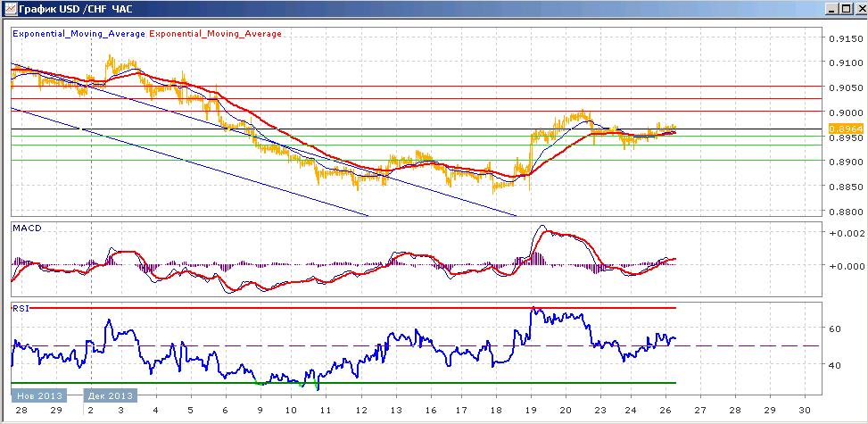Image resolution: width=868 pixels, height=424 pixels.
Task: Click the +0.000 MACD scale label
Action: [847, 266]
